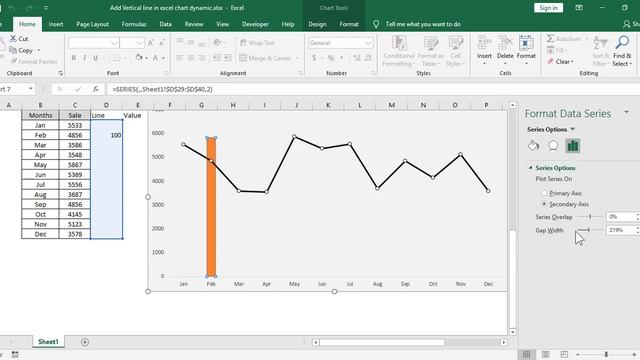Image resolution: width=640 pixels, height=360 pixels.
Task: Collapse the Series Options section triangle
Action: coord(530,168)
